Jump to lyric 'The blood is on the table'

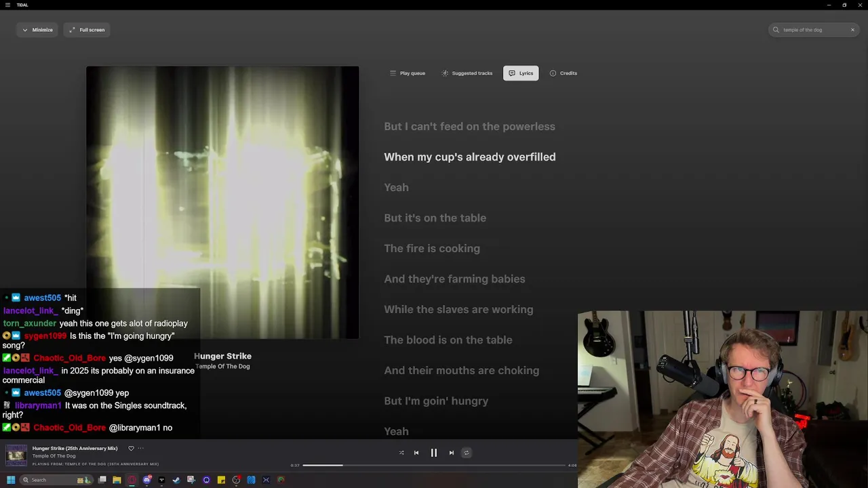coord(448,340)
